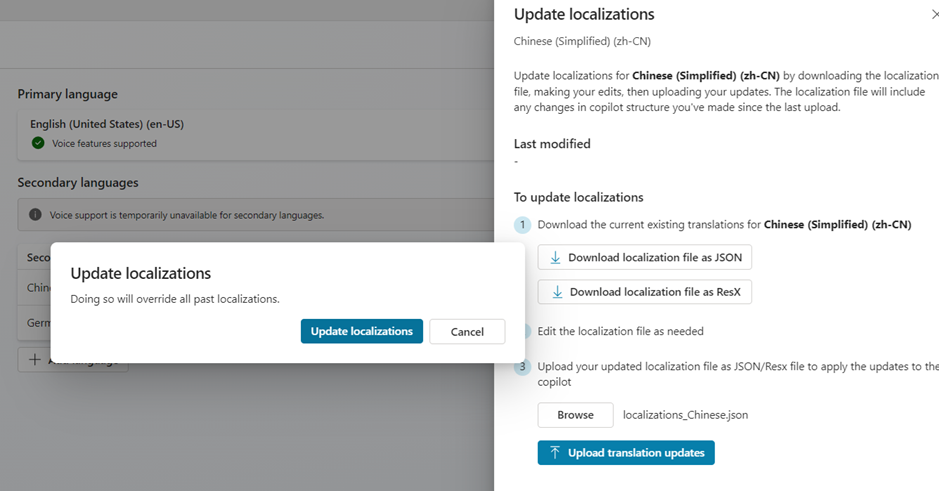Close the Update localizations side panel

[933, 15]
